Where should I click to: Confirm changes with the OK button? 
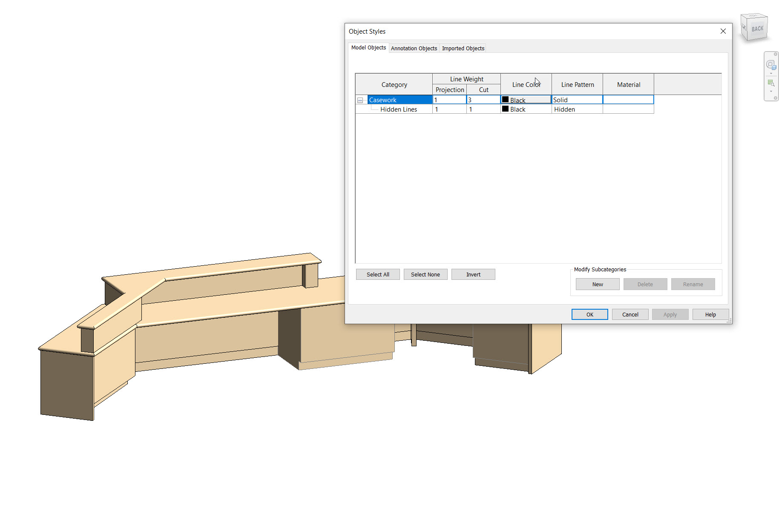[589, 314]
